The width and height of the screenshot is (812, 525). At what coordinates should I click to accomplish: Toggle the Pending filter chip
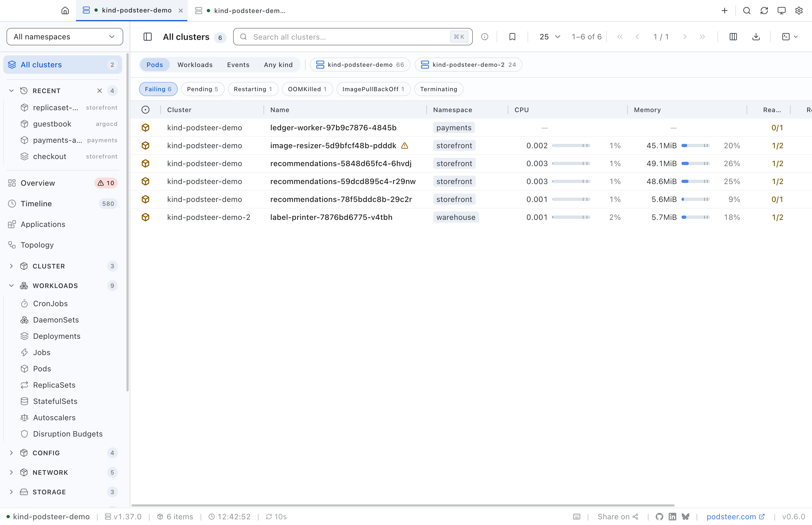pos(202,89)
